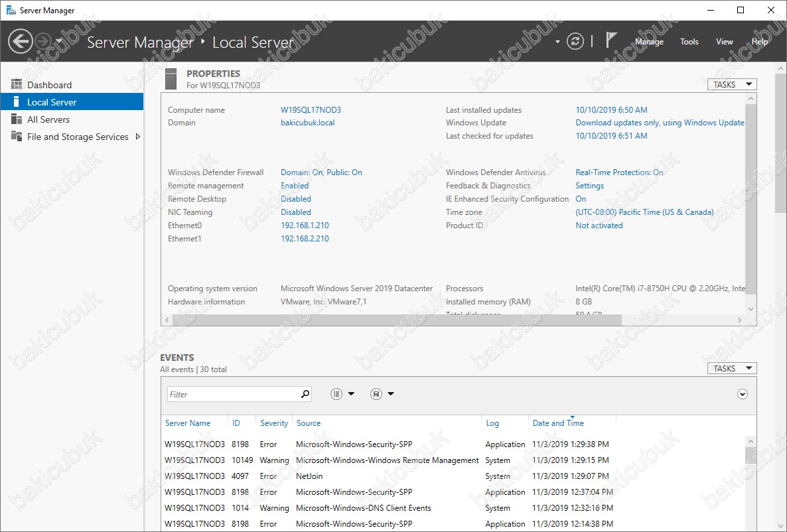Open File and Storage Services
Viewport: 787px width, 532px height.
[72, 137]
